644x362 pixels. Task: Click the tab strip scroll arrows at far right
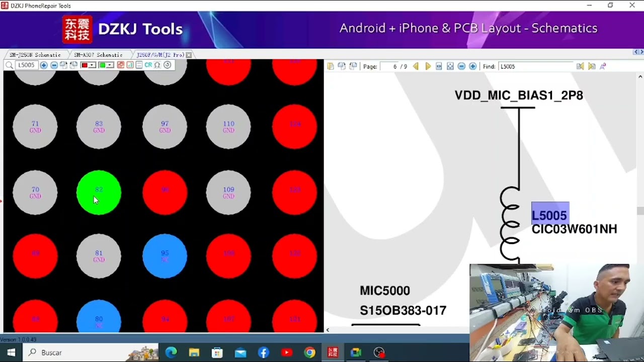637,52
